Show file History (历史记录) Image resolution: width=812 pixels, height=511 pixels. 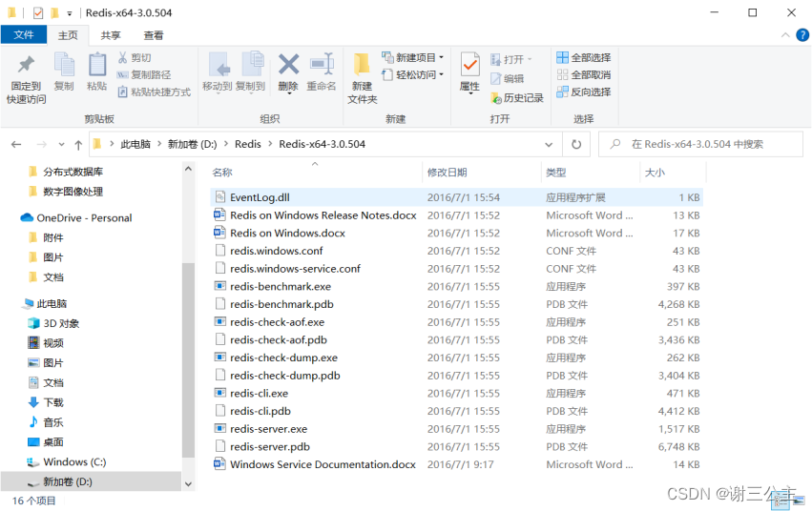click(x=517, y=98)
